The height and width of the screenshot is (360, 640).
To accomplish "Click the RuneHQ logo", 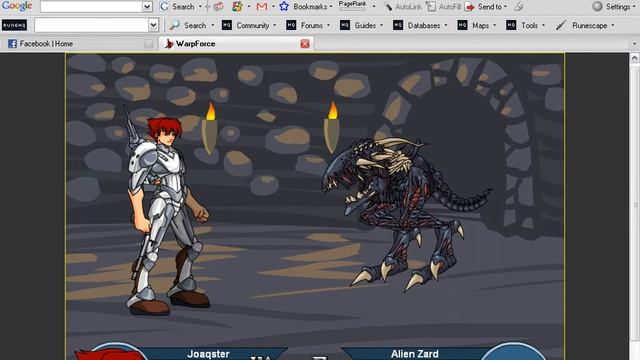I will pyautogui.click(x=14, y=25).
